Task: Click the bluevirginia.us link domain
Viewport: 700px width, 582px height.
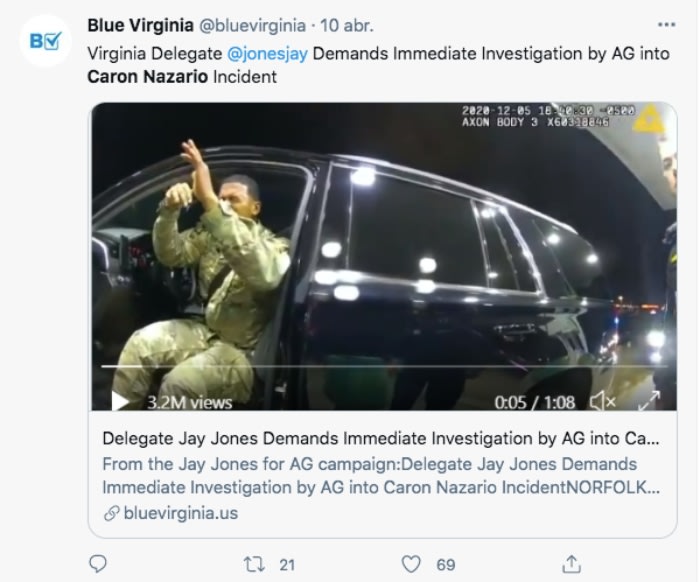Action: (180, 513)
